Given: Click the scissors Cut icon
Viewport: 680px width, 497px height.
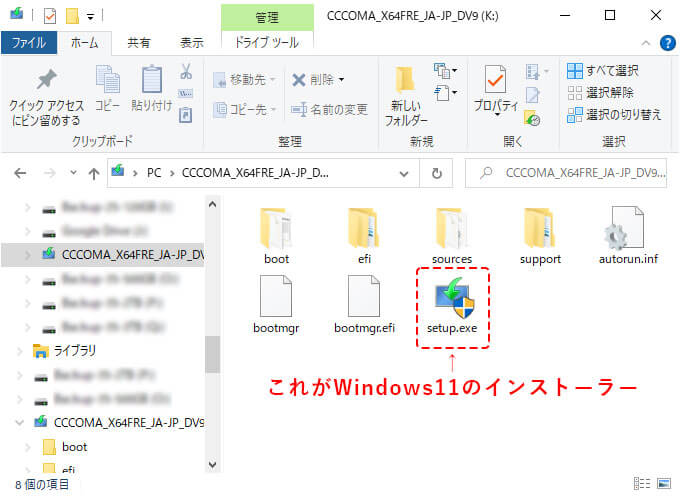Looking at the screenshot, I should tap(186, 72).
